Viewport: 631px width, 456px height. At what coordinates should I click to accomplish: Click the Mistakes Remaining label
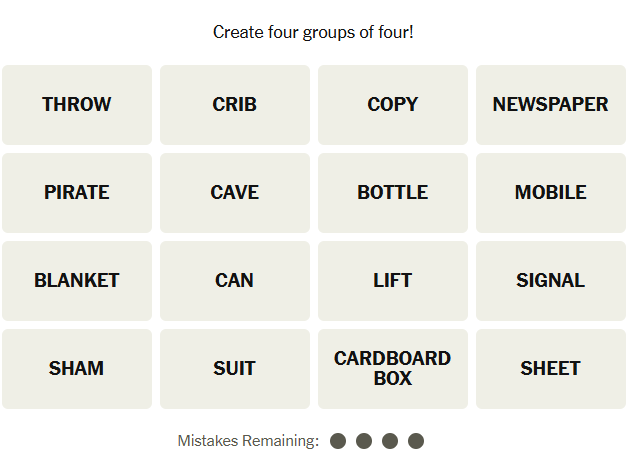click(x=248, y=441)
